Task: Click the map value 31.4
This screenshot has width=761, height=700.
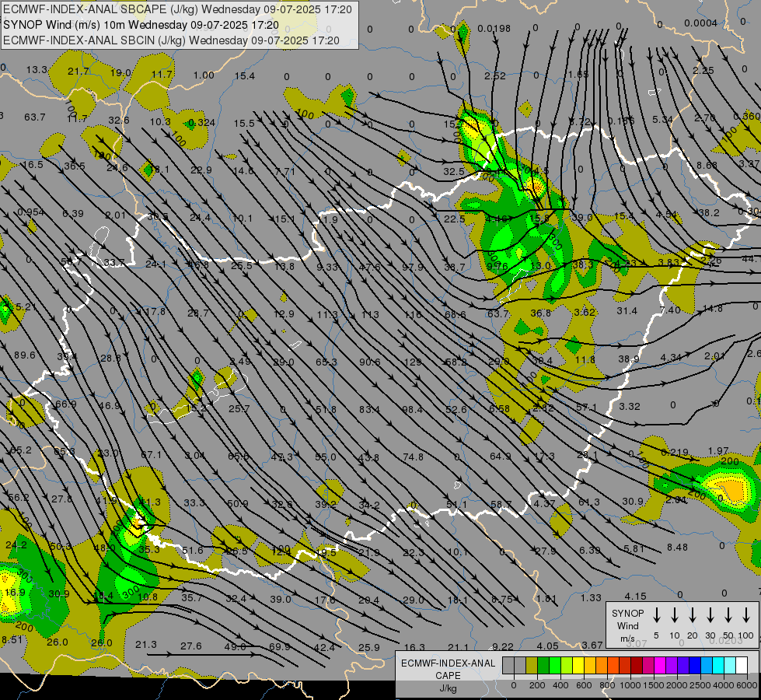Action: pos(627,310)
